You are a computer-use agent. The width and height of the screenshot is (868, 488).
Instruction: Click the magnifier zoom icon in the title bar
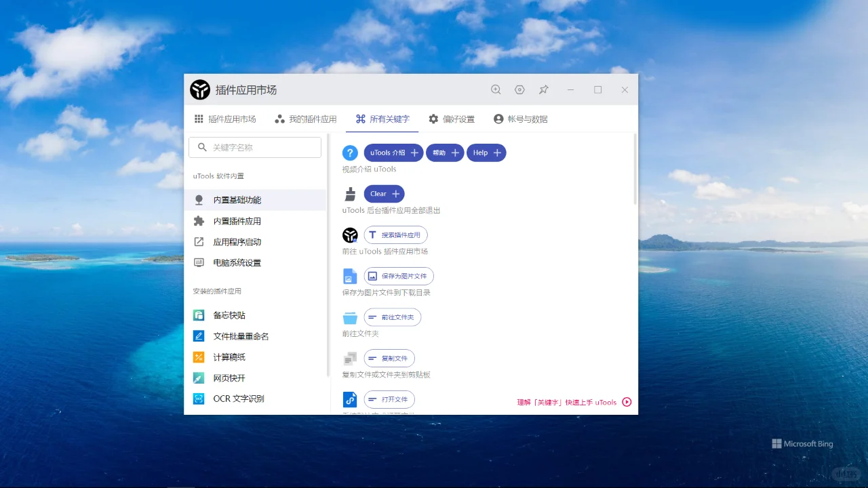[496, 89]
